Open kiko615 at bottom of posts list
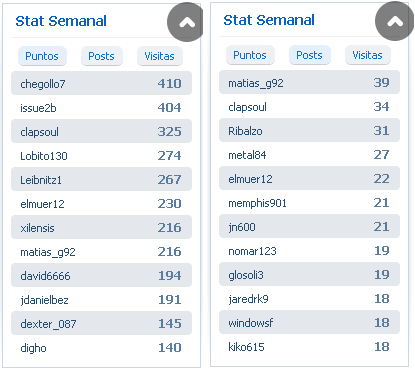 tap(246, 347)
